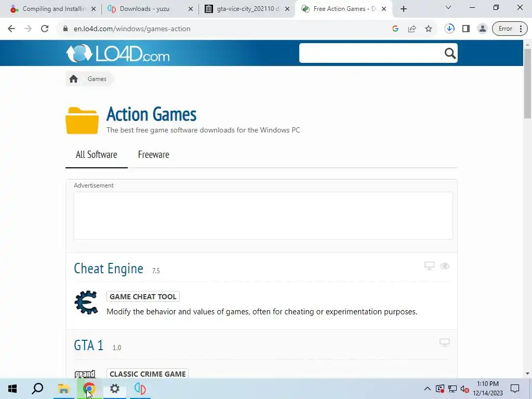
Task: Switch to gta-vice-city_202110 tab
Action: pyautogui.click(x=248, y=9)
